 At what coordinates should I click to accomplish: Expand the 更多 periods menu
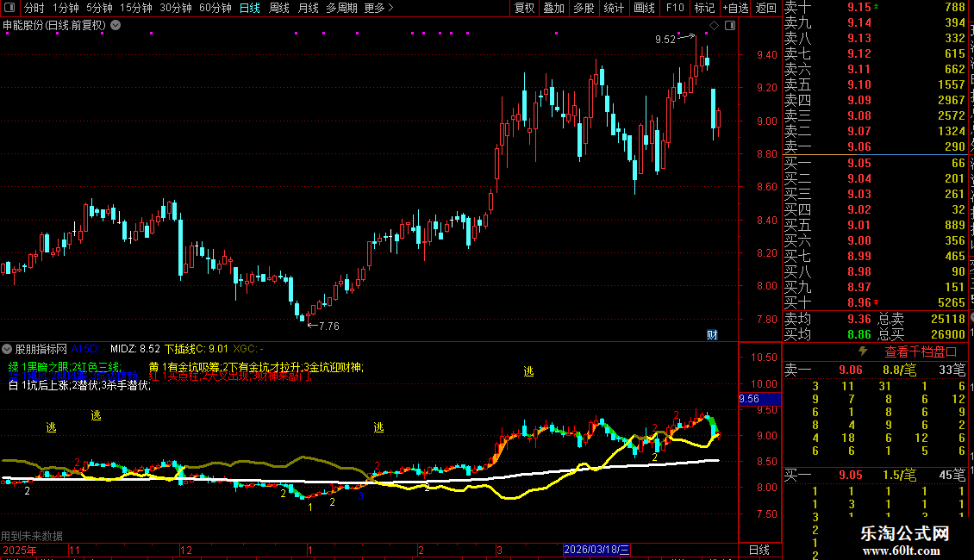click(378, 8)
